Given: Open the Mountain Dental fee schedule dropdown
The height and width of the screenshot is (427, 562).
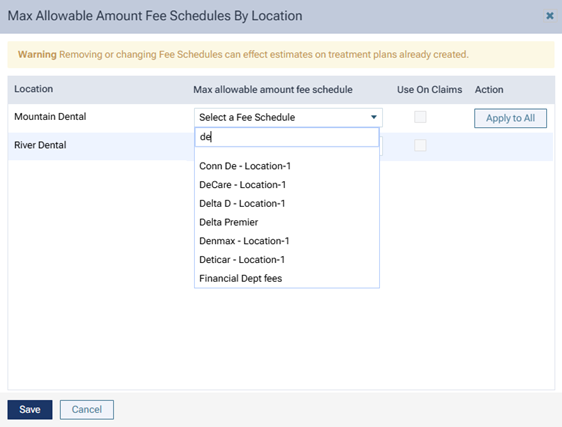Looking at the screenshot, I should [x=288, y=117].
